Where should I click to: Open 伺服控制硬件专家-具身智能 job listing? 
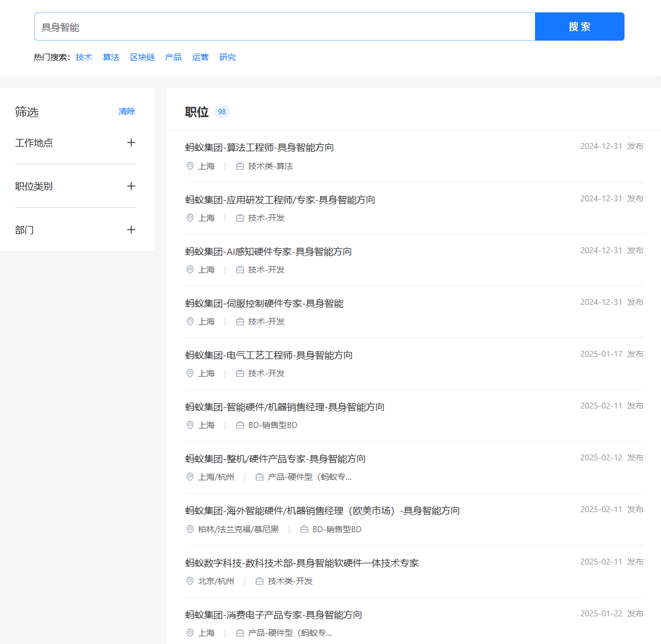point(264,303)
